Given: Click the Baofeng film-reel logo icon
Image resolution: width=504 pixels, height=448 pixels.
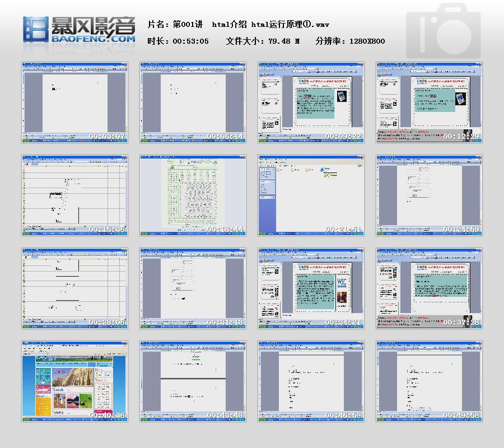Looking at the screenshot, I should point(36,29).
